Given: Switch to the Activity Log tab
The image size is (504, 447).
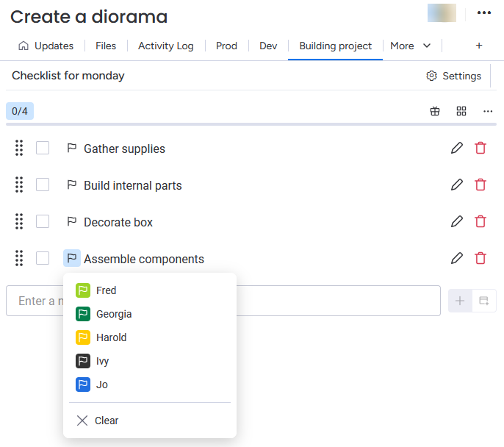Looking at the screenshot, I should click(x=165, y=46).
